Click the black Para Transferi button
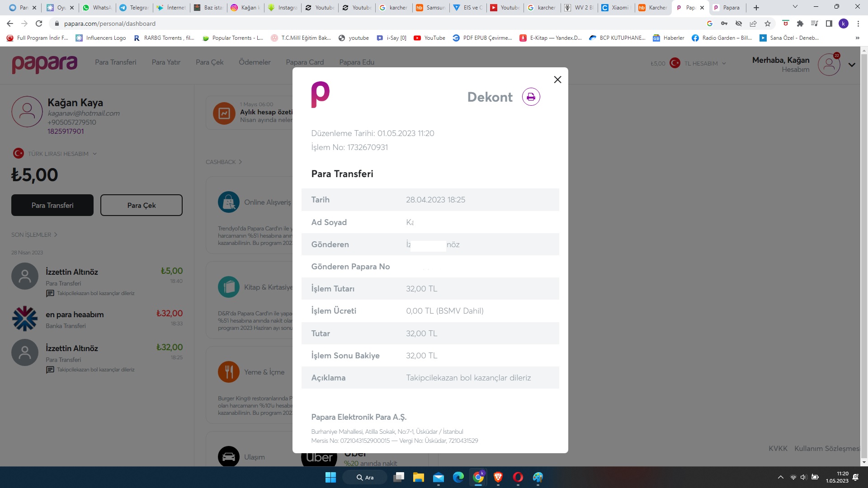The width and height of the screenshot is (868, 488). click(x=52, y=205)
